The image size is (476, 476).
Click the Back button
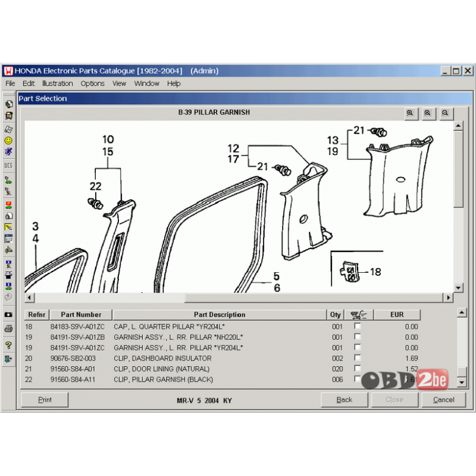pos(344,400)
